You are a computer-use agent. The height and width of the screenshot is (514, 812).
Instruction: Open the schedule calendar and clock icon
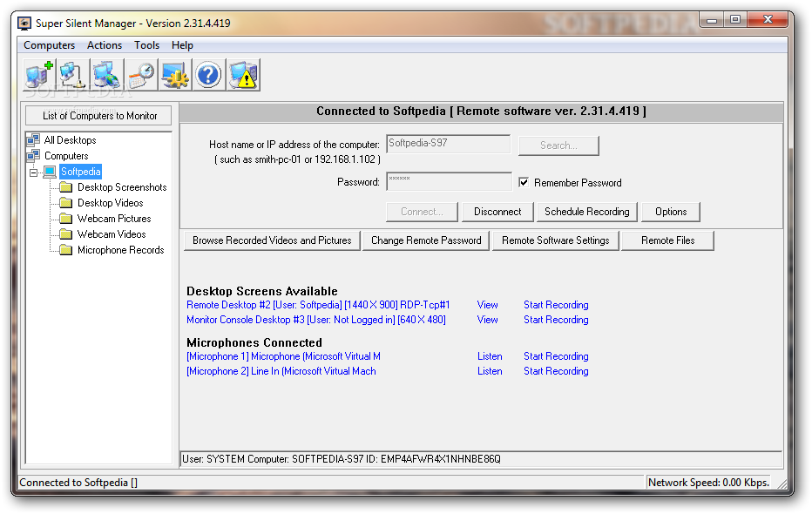click(x=141, y=75)
